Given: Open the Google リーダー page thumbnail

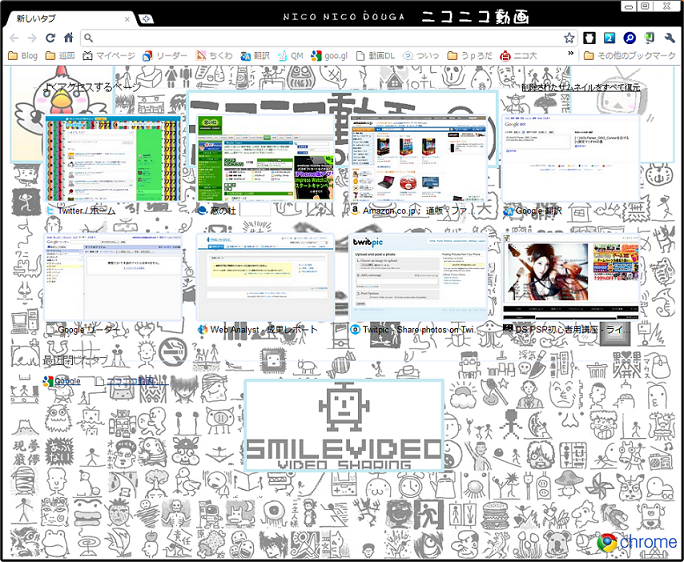Looking at the screenshot, I should coord(113,277).
